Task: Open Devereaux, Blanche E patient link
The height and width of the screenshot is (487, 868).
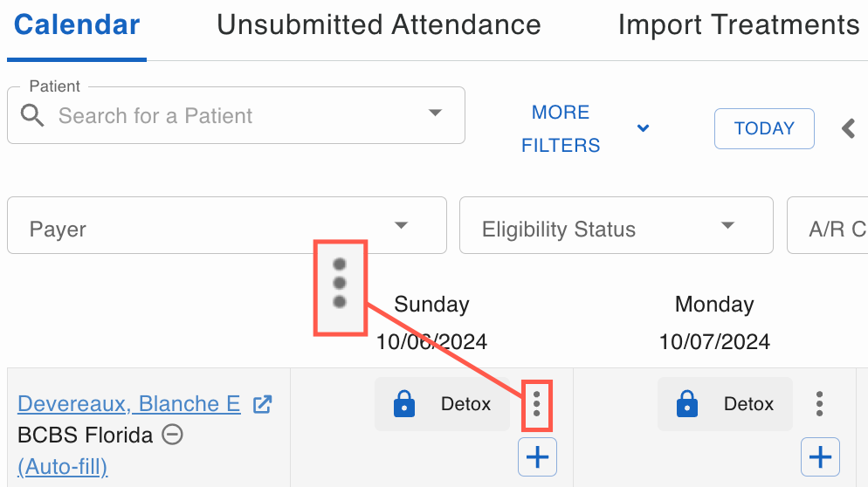Action: [129, 404]
